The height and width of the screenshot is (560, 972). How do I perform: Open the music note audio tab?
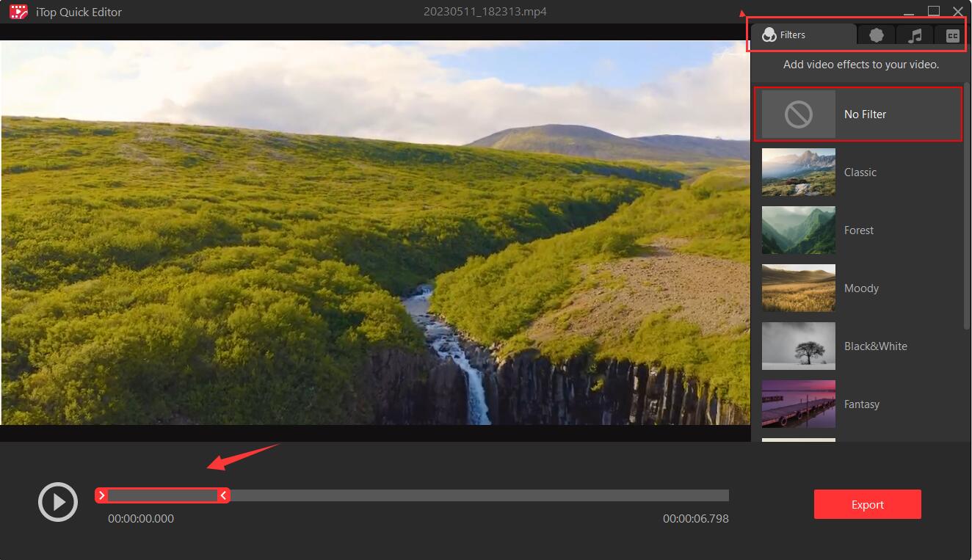[915, 35]
